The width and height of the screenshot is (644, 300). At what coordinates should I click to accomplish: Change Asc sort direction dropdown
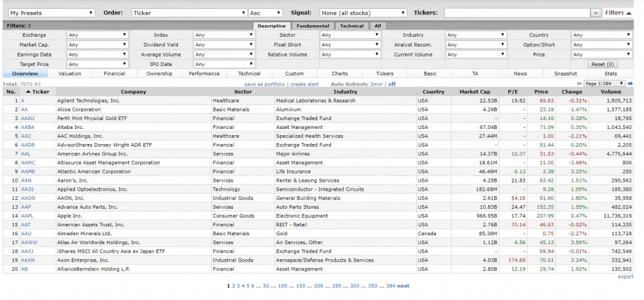tap(265, 13)
